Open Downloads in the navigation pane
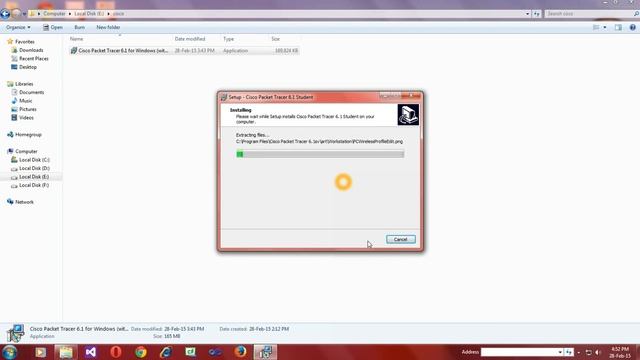 click(31, 50)
